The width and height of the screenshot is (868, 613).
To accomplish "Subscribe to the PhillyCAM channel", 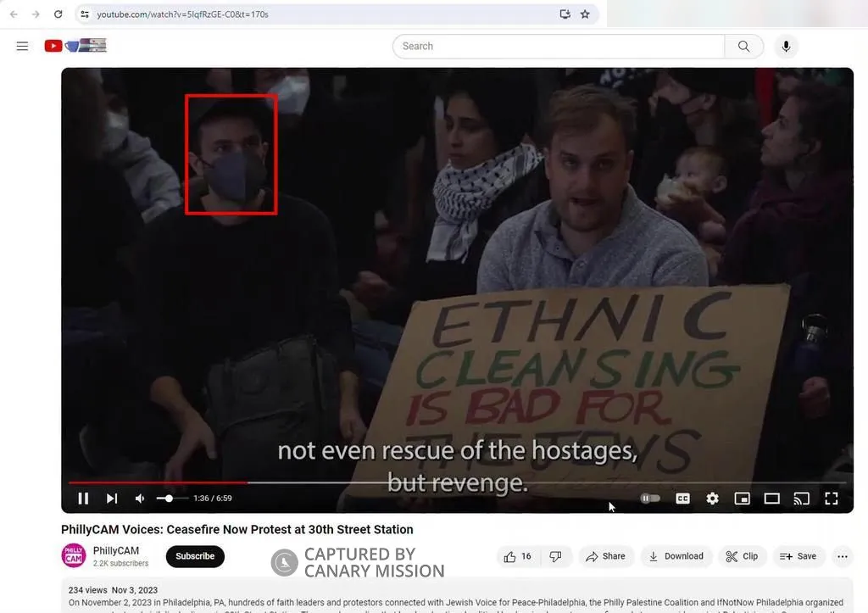I will (x=195, y=556).
